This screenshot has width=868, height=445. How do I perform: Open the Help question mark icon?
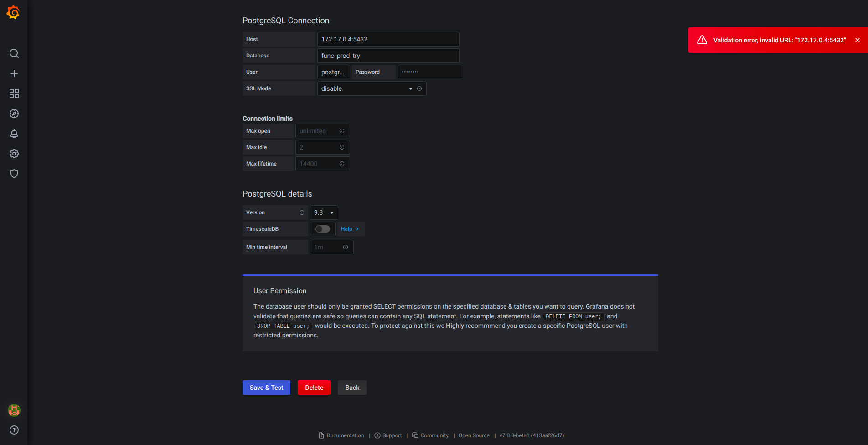click(14, 430)
